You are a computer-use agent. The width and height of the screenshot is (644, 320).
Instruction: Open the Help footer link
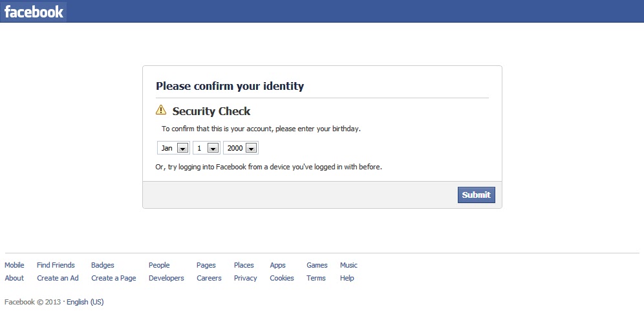347,278
